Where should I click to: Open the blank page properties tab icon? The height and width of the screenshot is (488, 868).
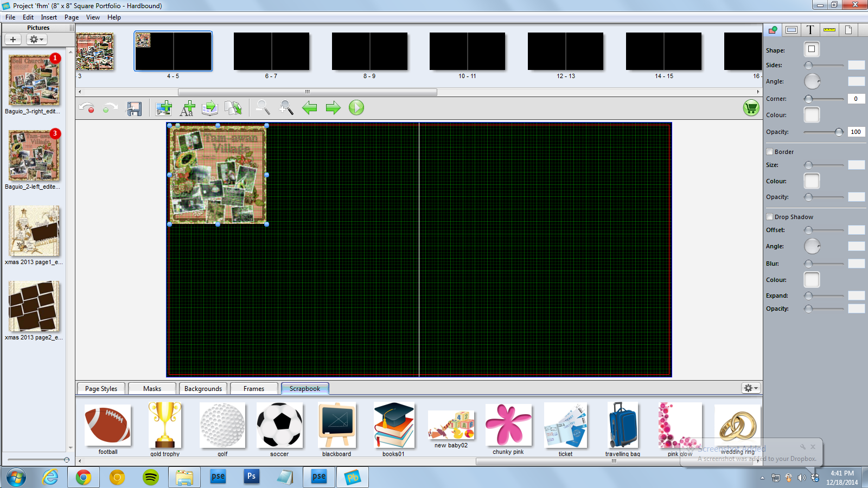848,30
